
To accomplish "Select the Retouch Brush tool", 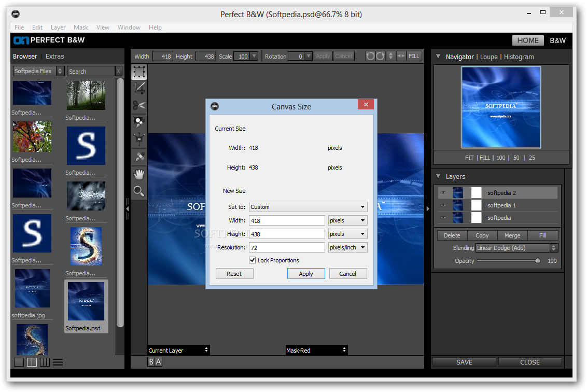I will click(x=139, y=157).
